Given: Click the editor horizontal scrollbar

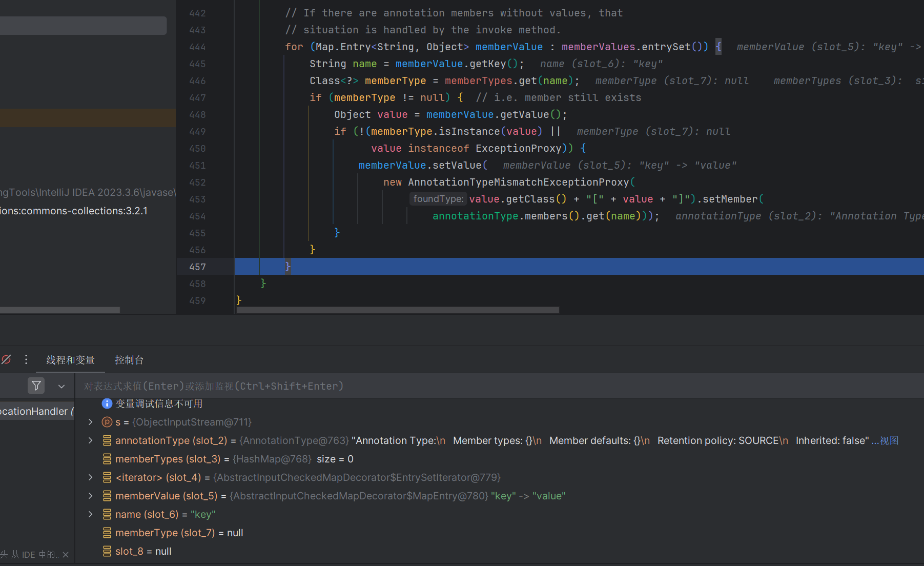Looking at the screenshot, I should pyautogui.click(x=398, y=310).
